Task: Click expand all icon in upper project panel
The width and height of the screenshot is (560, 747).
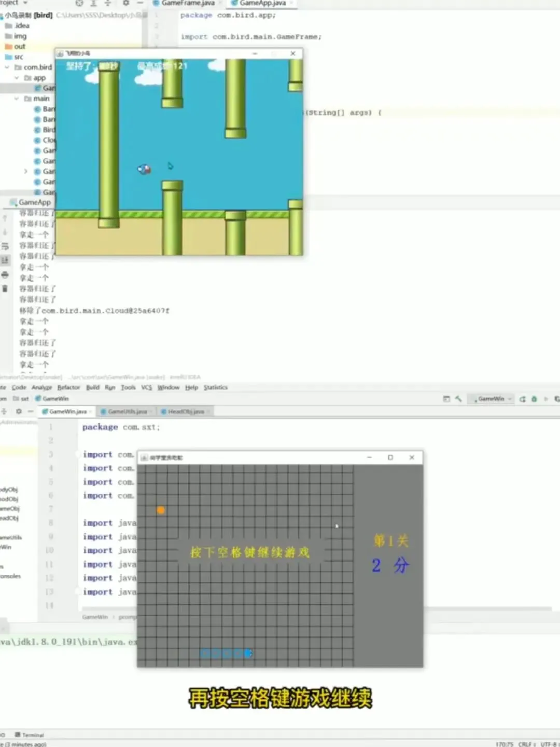Action: pos(94,3)
